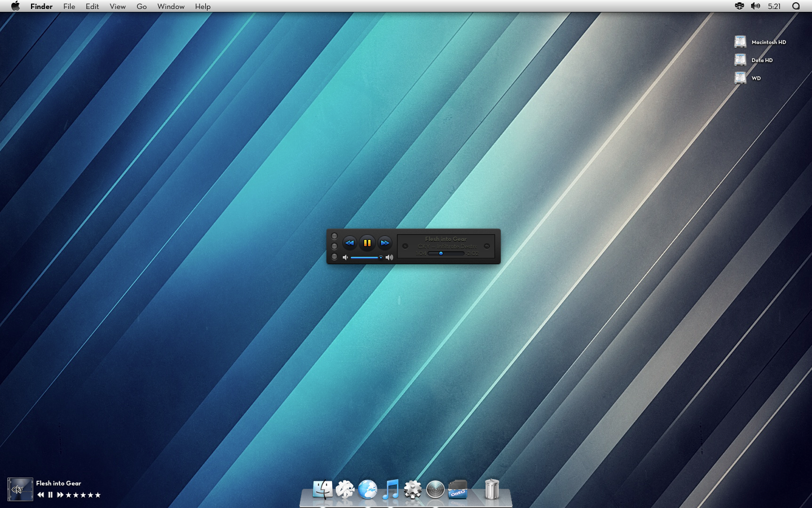Open the radar icon in Dock
Viewport: 812px width, 508px height.
tap(435, 489)
